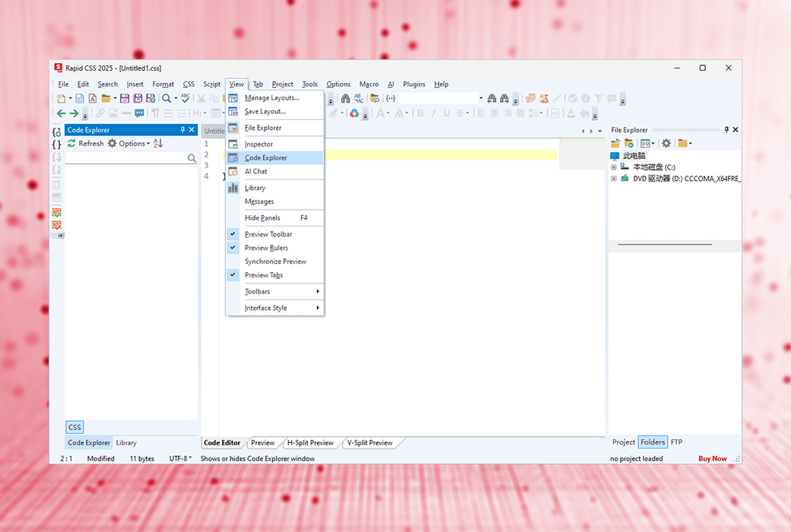Click the green forward arrow icon
This screenshot has height=532, width=791.
tap(74, 113)
